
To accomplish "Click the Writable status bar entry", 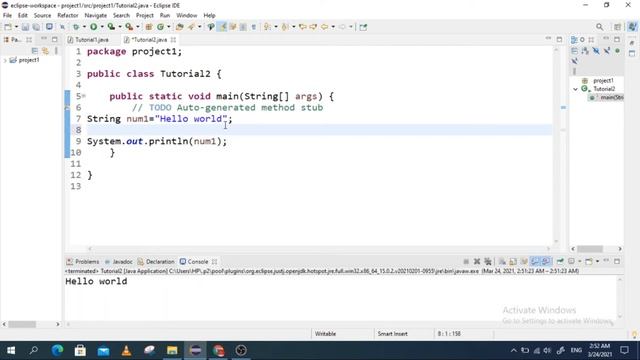I will (x=325, y=334).
